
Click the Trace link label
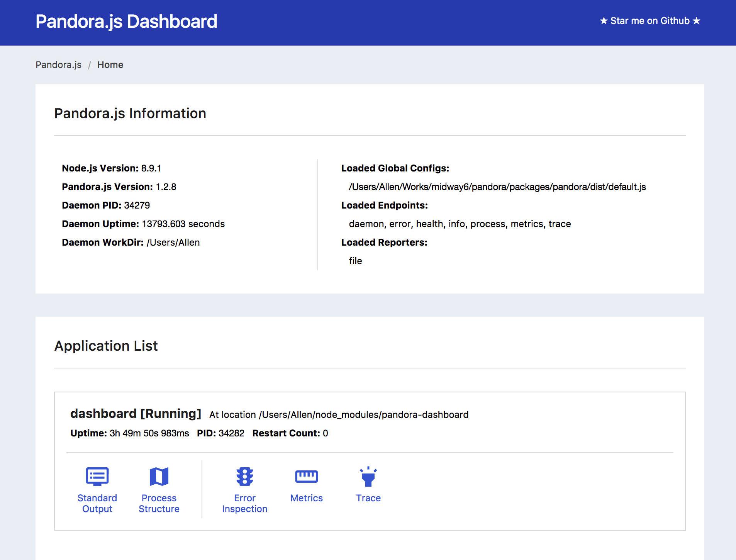tap(368, 498)
